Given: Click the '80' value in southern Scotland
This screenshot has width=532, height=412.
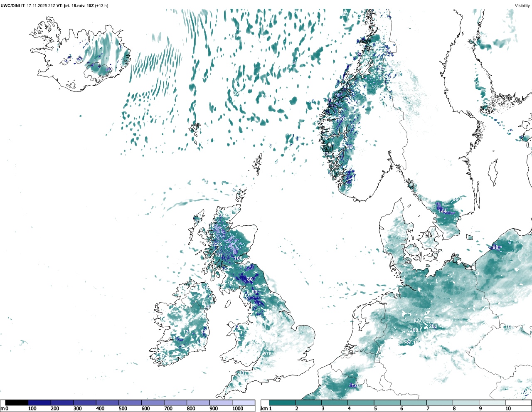Looking at the screenshot, I should coord(250,279).
